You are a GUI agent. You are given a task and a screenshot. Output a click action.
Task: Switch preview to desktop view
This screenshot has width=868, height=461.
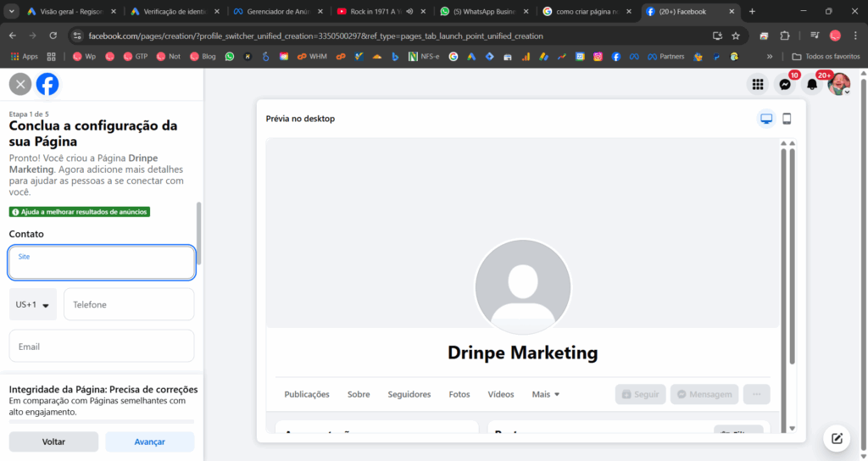(x=766, y=119)
